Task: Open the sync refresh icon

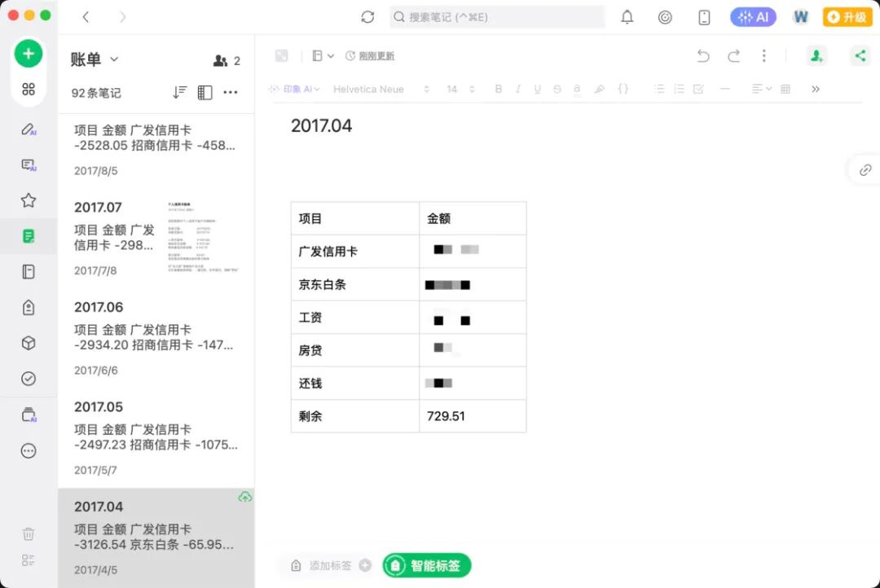Action: (367, 17)
